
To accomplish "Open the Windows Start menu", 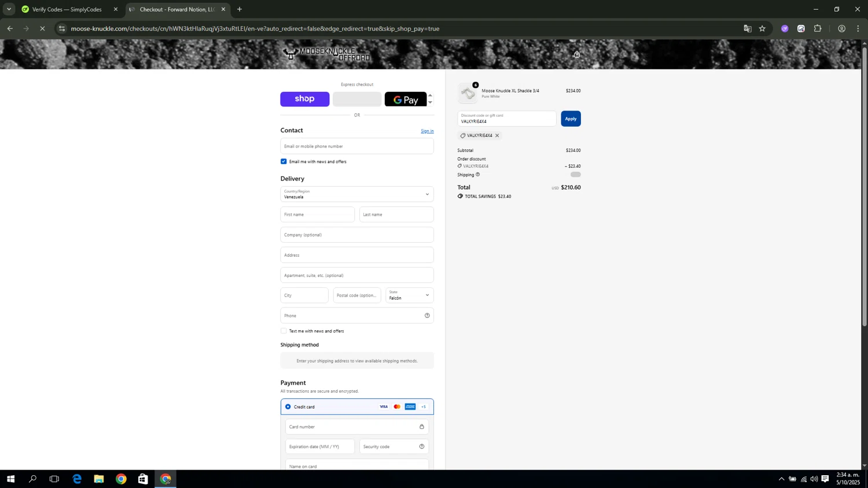I will coord(10,479).
